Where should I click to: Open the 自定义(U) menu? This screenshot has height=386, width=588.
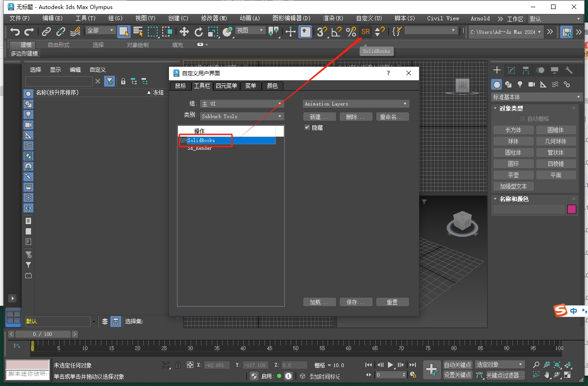pos(369,18)
